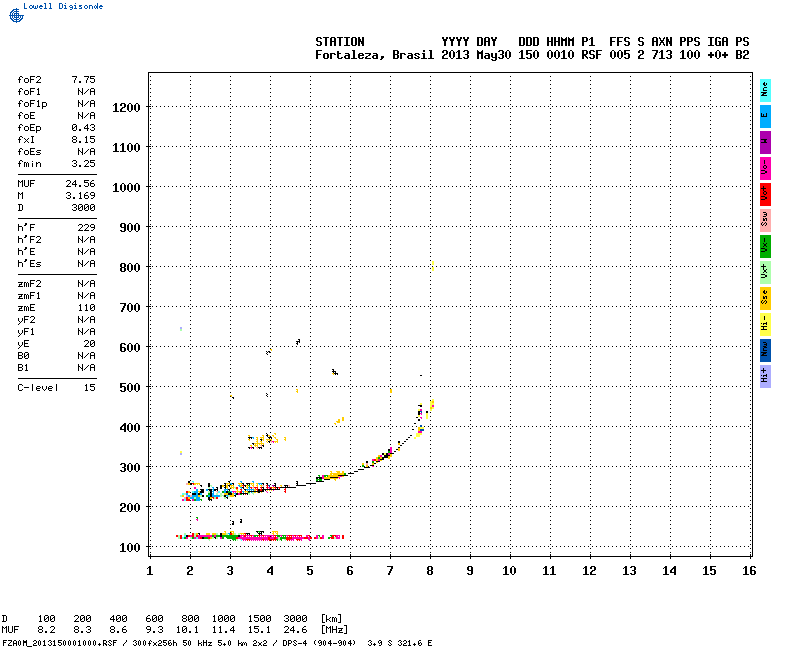Viewport: 800px width, 650px height.
Task: Click the h'F value 229
Action: click(87, 228)
